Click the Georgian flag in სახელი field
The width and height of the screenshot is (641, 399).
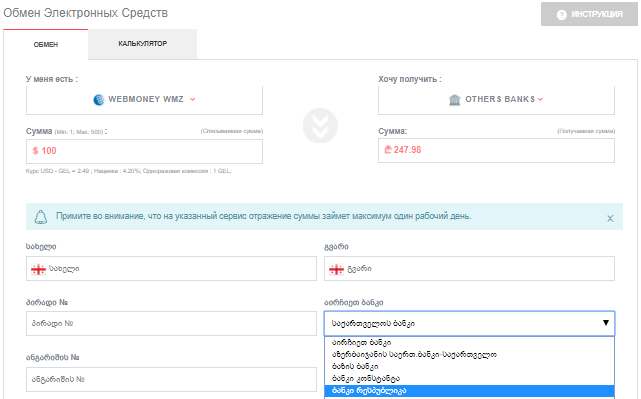(x=38, y=269)
